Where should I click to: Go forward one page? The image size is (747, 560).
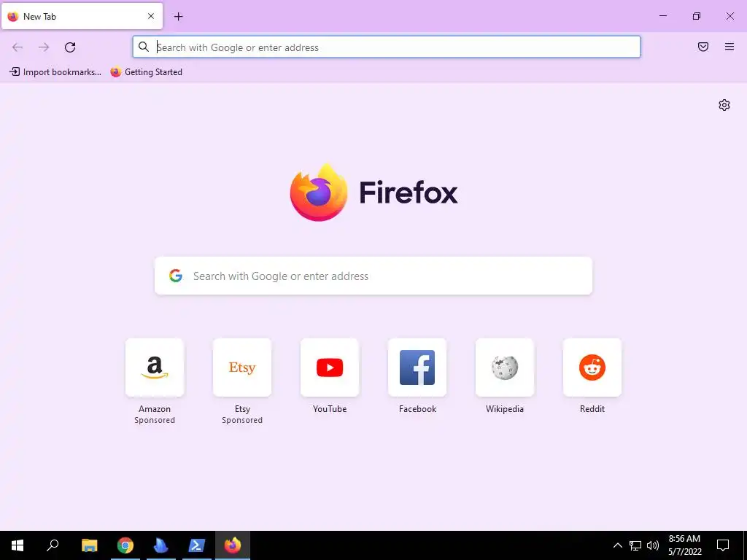coord(44,47)
